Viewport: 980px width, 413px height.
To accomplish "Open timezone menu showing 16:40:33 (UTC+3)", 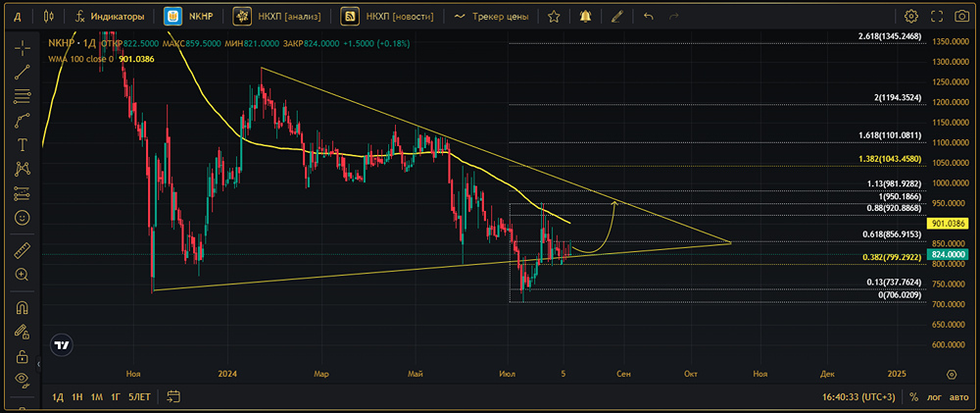I will pyautogui.click(x=859, y=396).
